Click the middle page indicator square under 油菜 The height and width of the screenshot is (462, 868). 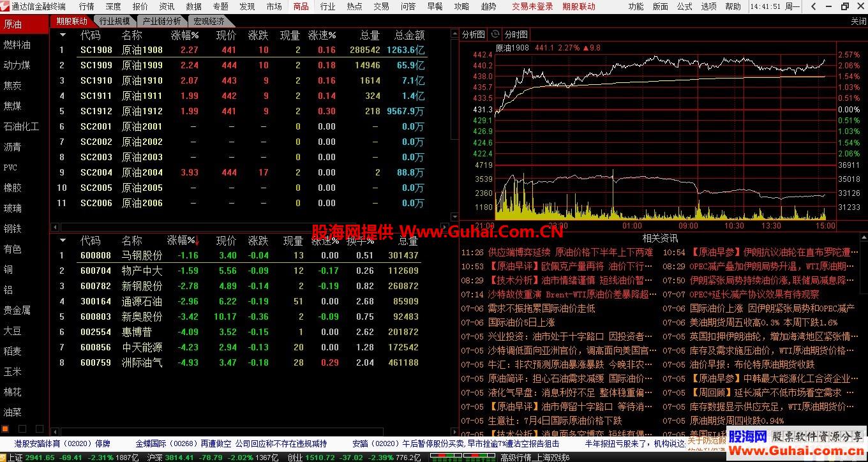click(x=22, y=429)
